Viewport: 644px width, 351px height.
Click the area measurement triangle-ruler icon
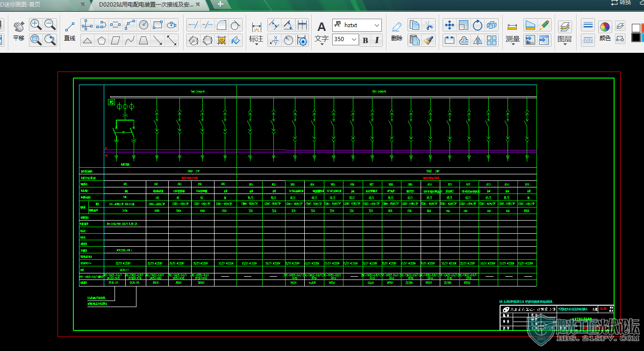click(530, 25)
